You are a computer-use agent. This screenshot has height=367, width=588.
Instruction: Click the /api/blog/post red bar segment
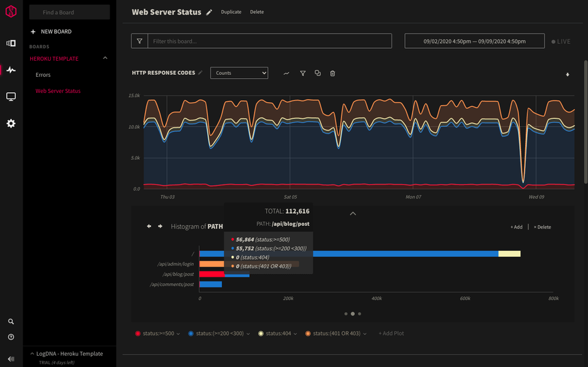pyautogui.click(x=212, y=274)
